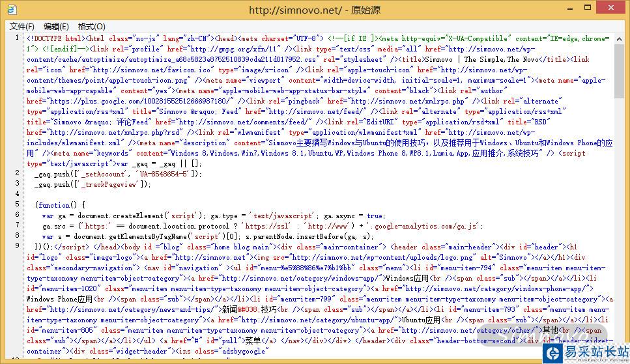Click line number 9 in gutter

17,245
